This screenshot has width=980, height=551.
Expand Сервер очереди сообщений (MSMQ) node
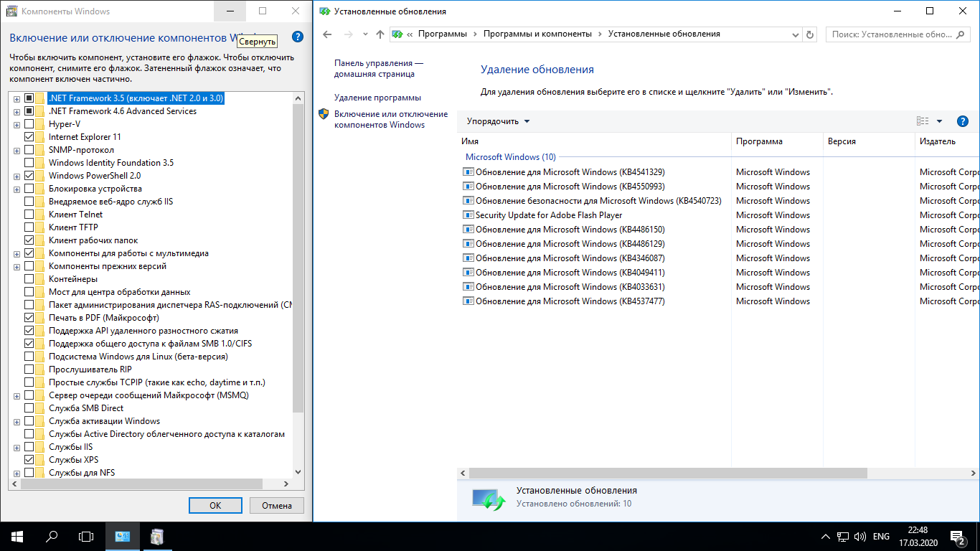17,395
